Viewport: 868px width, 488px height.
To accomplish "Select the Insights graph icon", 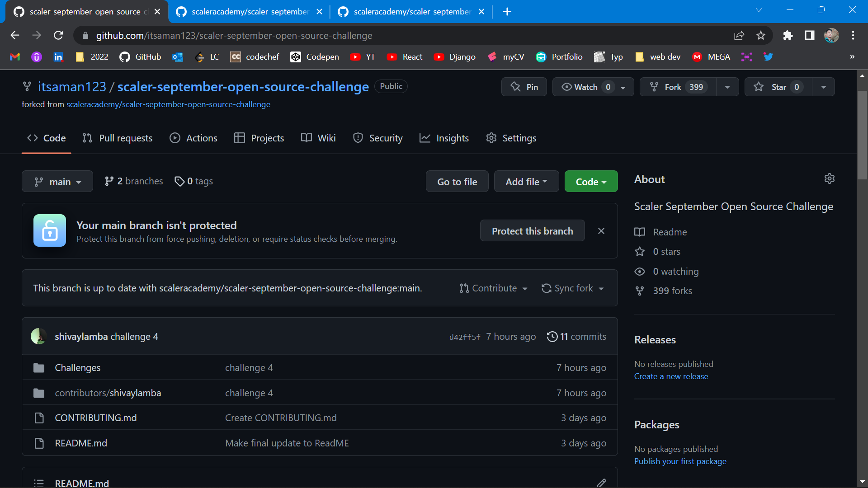I will coord(425,138).
